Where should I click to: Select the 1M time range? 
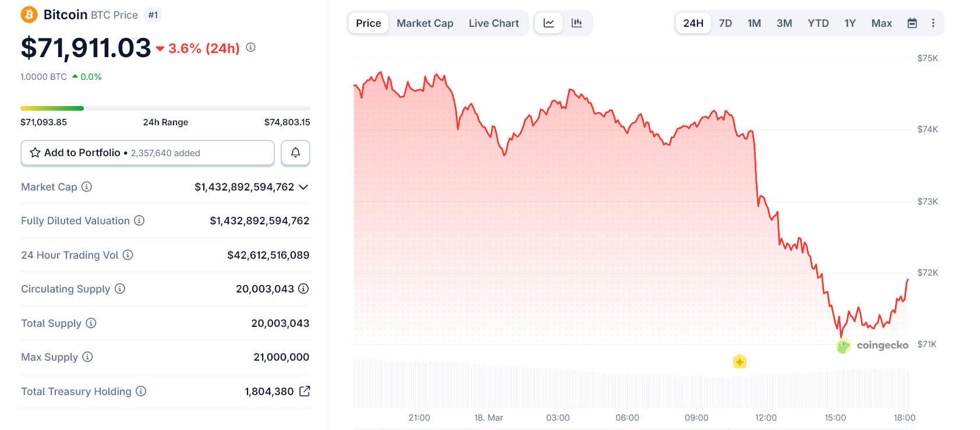(754, 23)
